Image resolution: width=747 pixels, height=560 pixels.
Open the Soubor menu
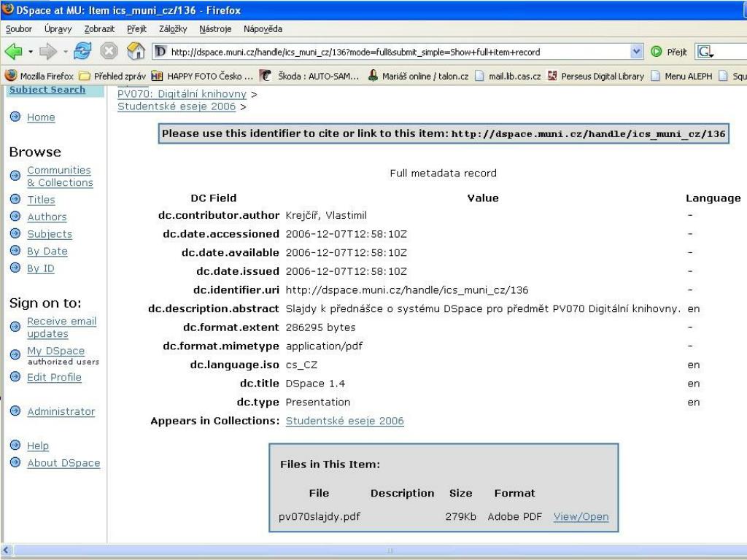[18, 28]
